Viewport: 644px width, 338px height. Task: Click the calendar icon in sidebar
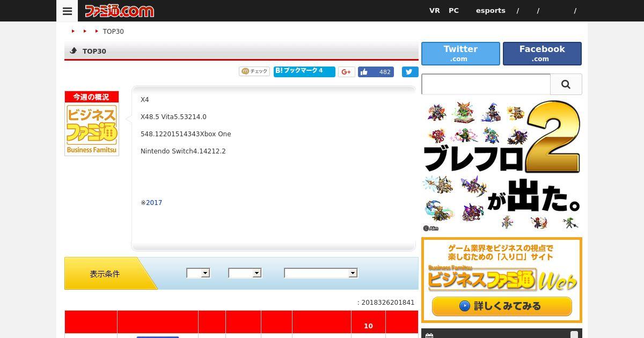(x=429, y=335)
